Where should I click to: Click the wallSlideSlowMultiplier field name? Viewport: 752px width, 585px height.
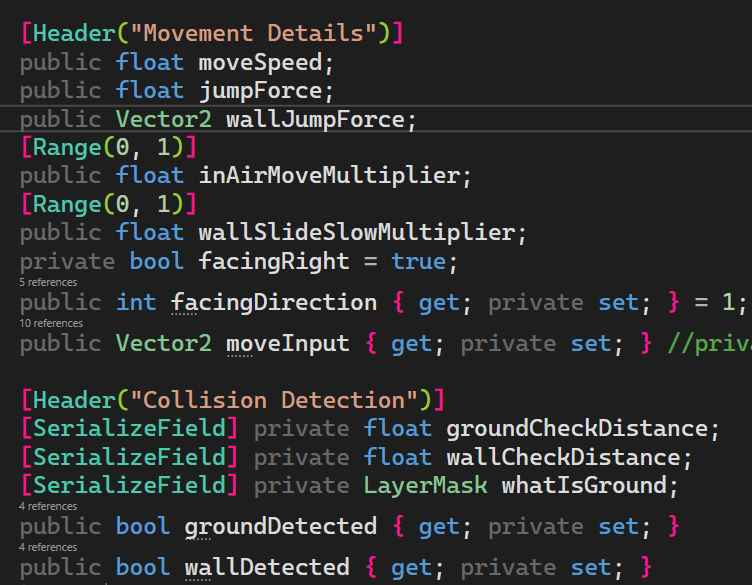pos(357,233)
